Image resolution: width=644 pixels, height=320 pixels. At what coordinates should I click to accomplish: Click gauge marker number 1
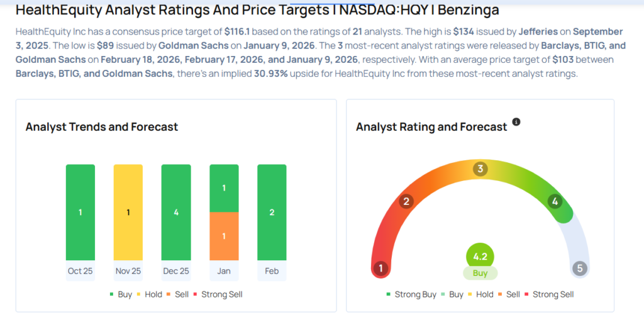pyautogui.click(x=380, y=269)
